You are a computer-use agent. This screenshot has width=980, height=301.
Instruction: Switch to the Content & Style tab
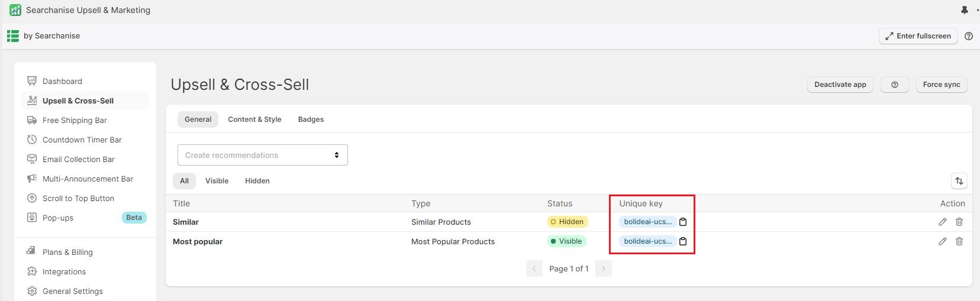tap(254, 119)
